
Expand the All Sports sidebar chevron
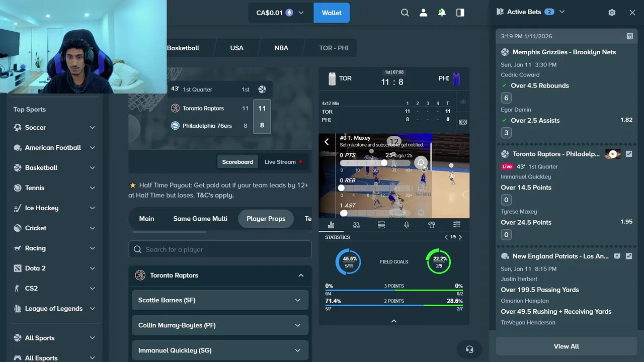coord(92,338)
